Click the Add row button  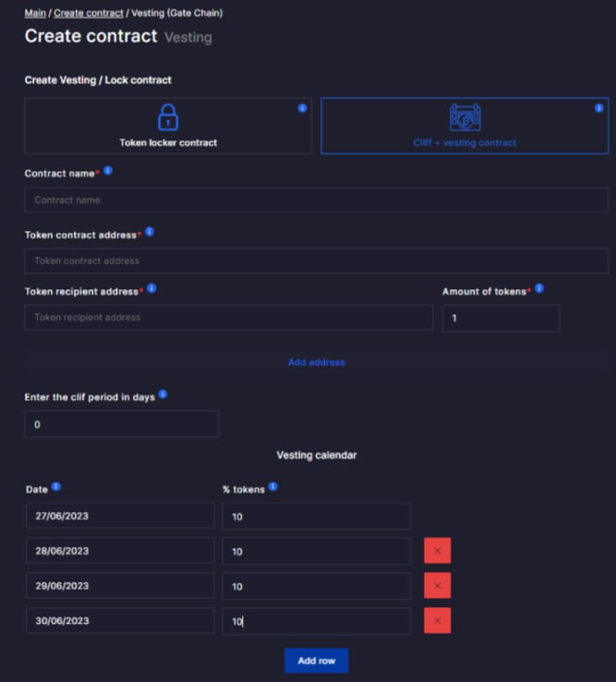tap(317, 661)
